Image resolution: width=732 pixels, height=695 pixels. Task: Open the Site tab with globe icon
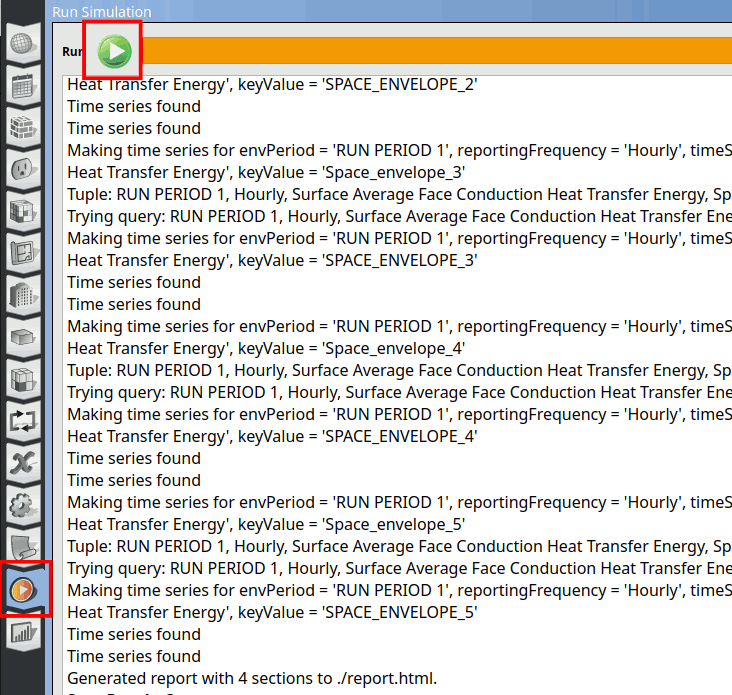coord(22,44)
